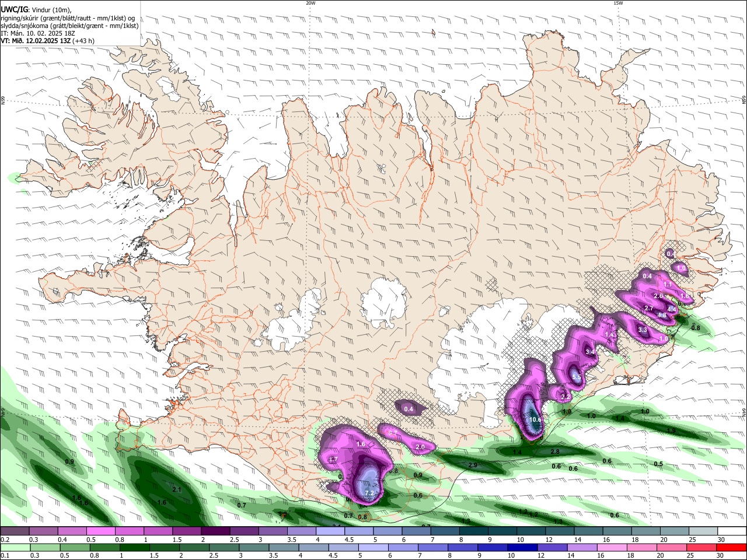Select the 0.2 swatch in the upper snow scale
Viewport: 747px width, 560px height.
[x=15, y=531]
